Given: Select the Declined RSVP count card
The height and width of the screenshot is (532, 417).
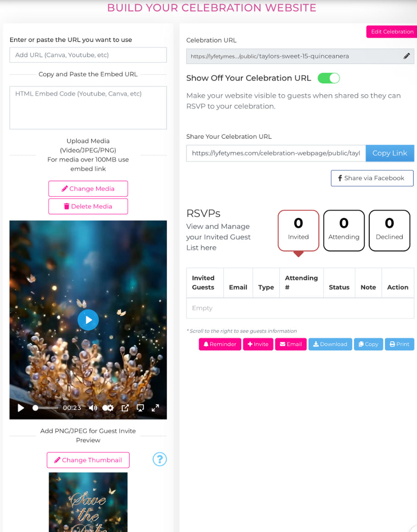Looking at the screenshot, I should pos(389,231).
